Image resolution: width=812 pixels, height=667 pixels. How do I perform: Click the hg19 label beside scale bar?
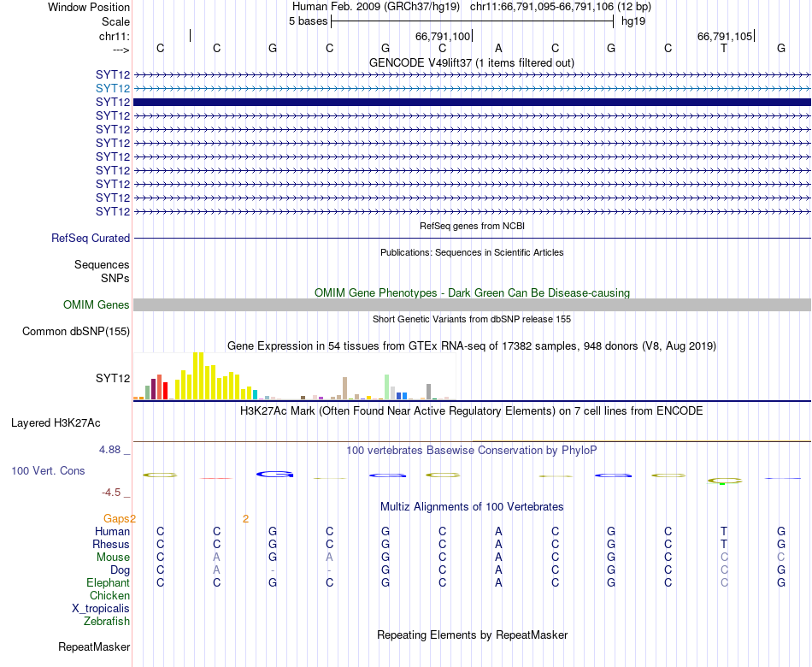[633, 21]
